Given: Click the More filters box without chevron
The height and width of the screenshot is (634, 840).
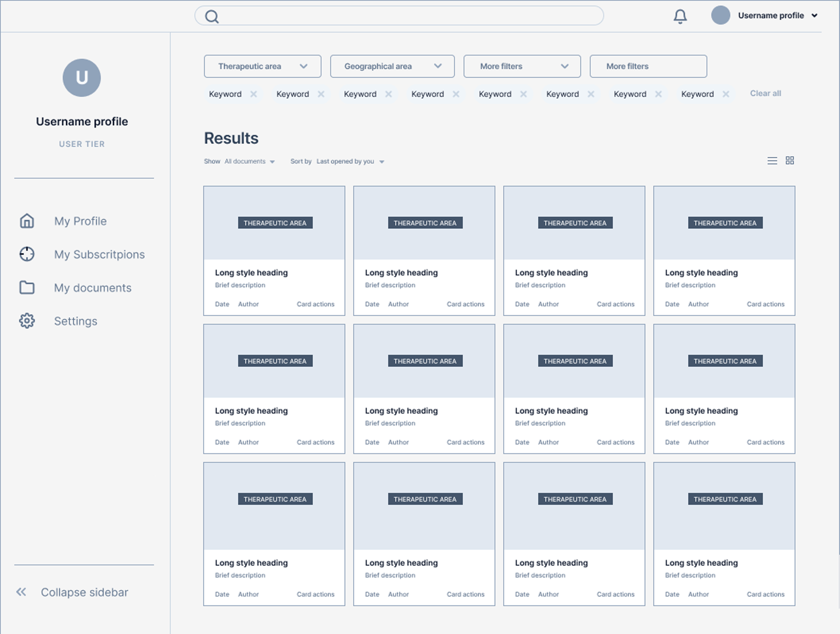Looking at the screenshot, I should [648, 66].
